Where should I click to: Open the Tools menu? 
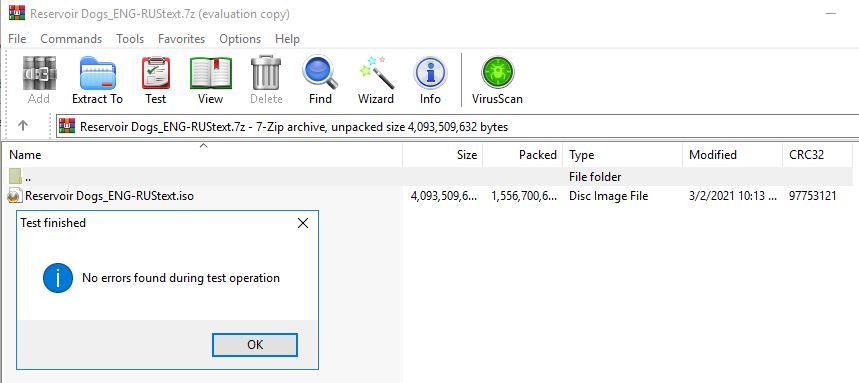(130, 39)
